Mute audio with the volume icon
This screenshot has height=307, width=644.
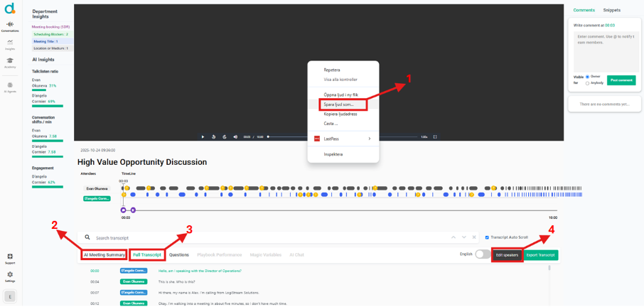click(235, 136)
